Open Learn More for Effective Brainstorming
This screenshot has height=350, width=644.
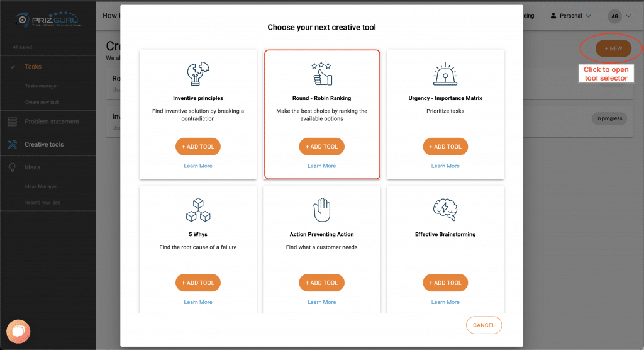point(445,302)
